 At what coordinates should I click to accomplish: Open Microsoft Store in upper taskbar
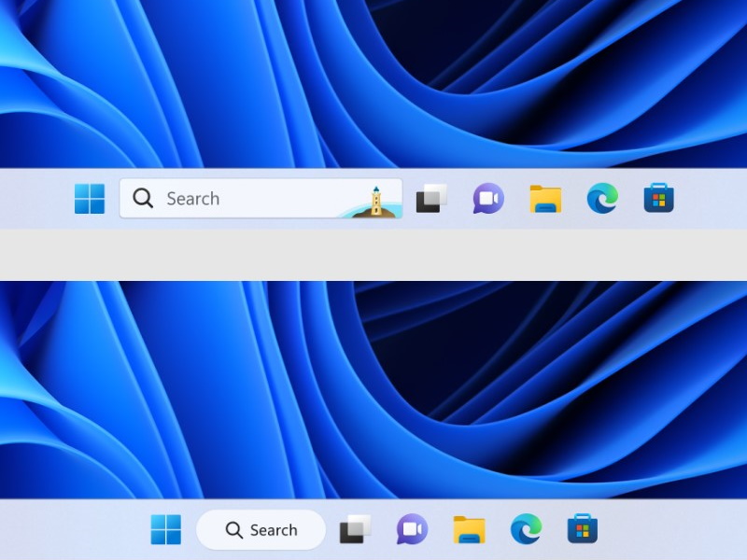(x=659, y=198)
